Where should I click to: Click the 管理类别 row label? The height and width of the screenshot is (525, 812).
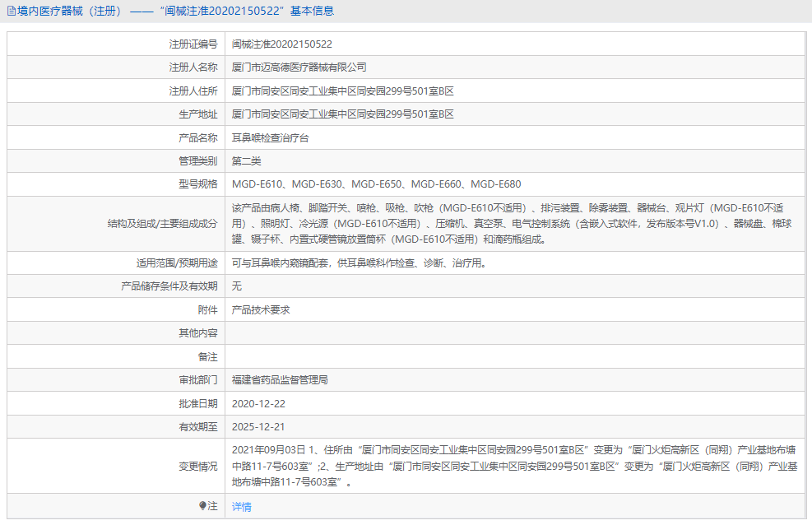tap(197, 161)
